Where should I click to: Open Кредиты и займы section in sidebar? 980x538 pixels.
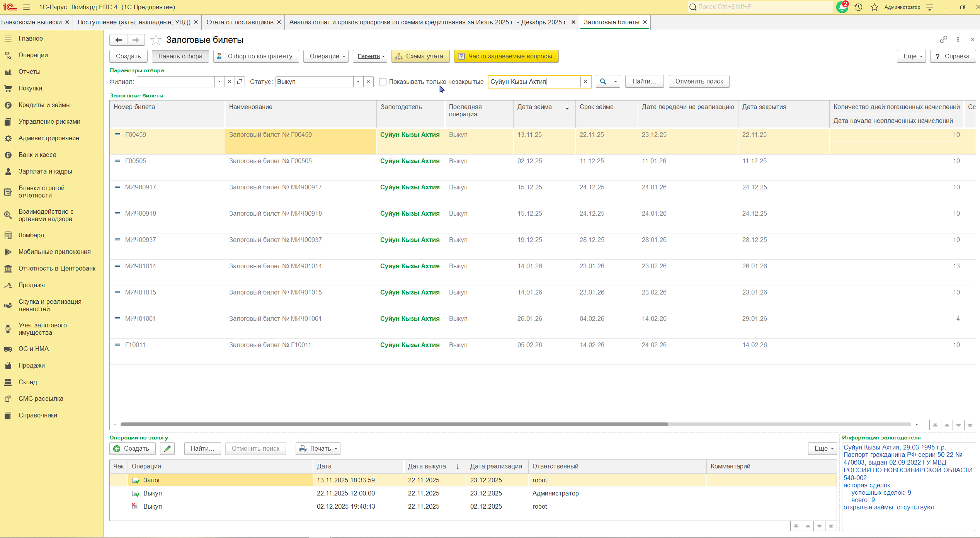tap(44, 105)
